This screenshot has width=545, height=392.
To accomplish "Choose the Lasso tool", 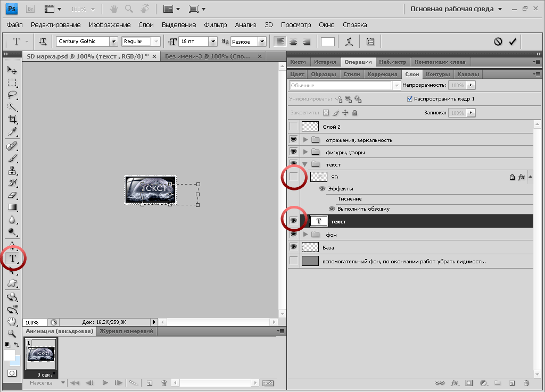I will [x=13, y=95].
